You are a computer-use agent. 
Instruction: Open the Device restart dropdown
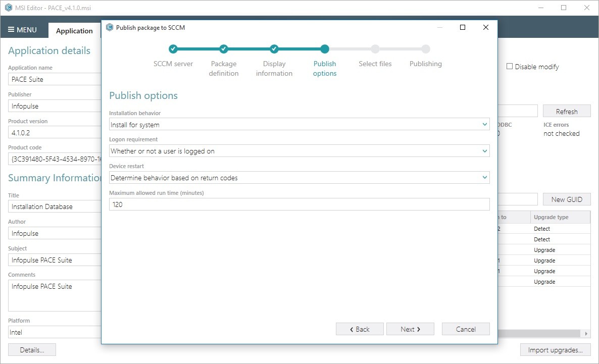(299, 178)
